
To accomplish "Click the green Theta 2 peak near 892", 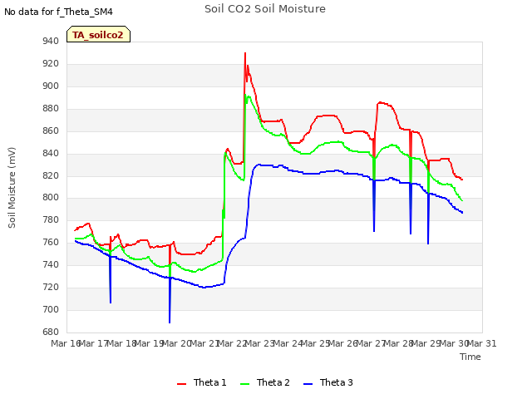I will pos(245,95).
